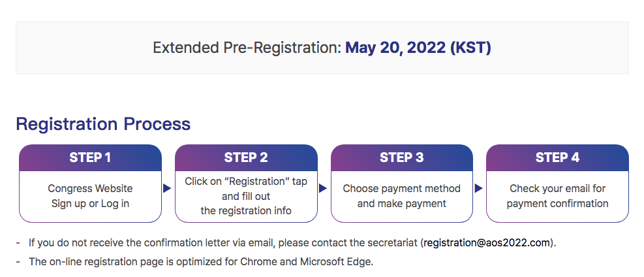Click the Extended Pre-Registration label
Viewport: 644px width, 277px height.
point(247,48)
